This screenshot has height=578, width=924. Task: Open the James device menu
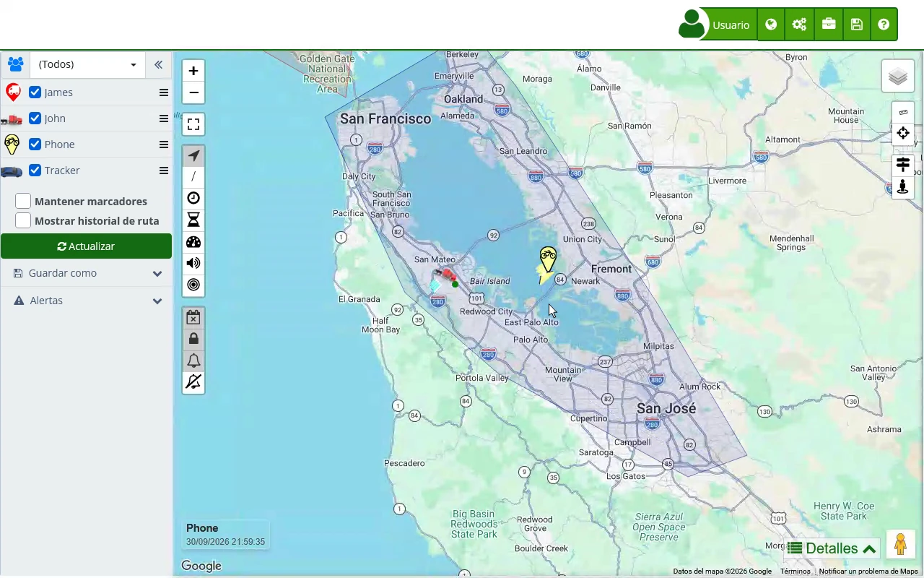coord(164,92)
